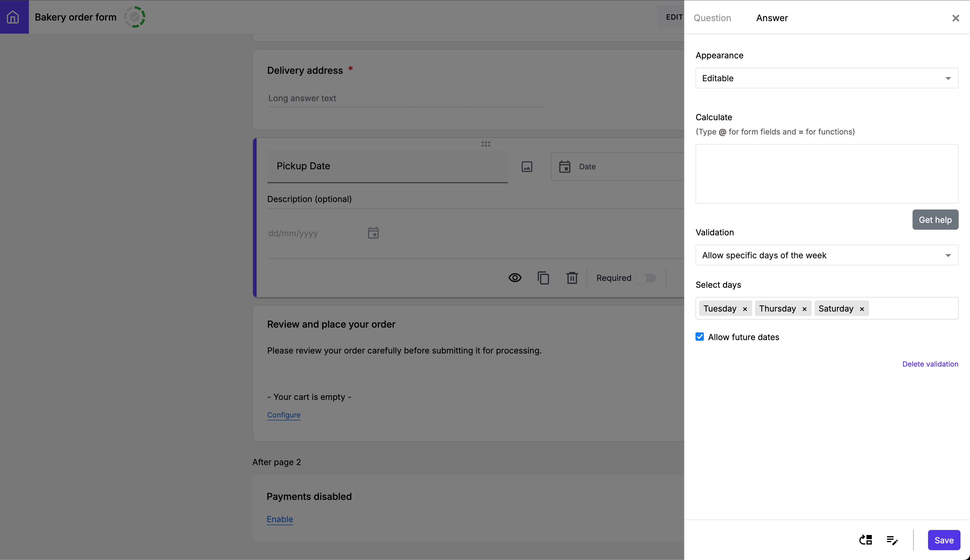This screenshot has height=560, width=970.
Task: Click the Delete validation link
Action: [930, 364]
